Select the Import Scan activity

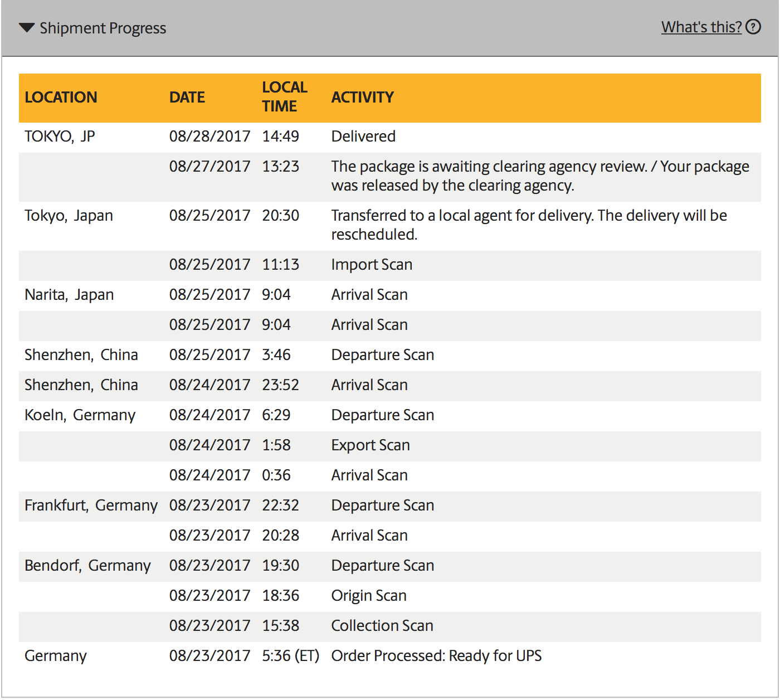tap(372, 264)
